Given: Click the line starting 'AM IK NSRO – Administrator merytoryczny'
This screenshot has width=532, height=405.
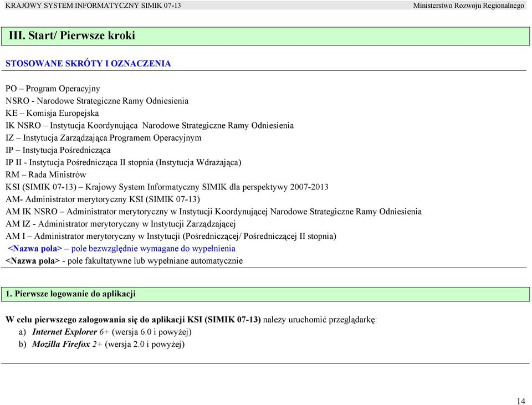Looking at the screenshot, I should 213,212.
